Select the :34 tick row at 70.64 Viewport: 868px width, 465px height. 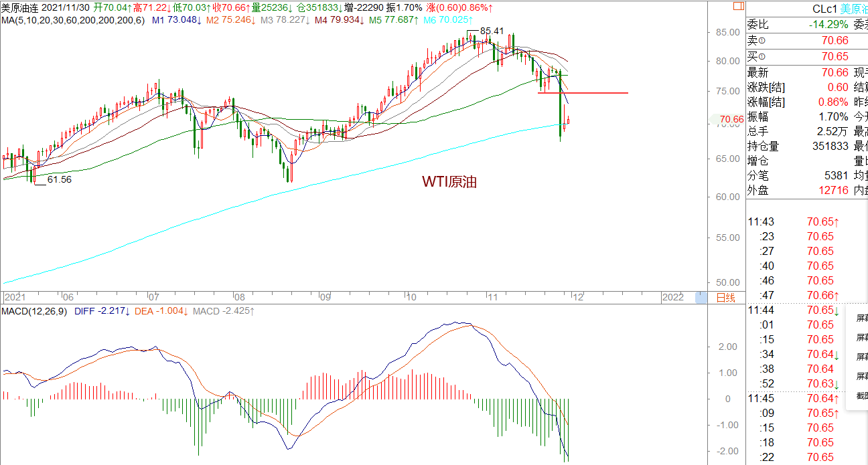click(x=794, y=354)
